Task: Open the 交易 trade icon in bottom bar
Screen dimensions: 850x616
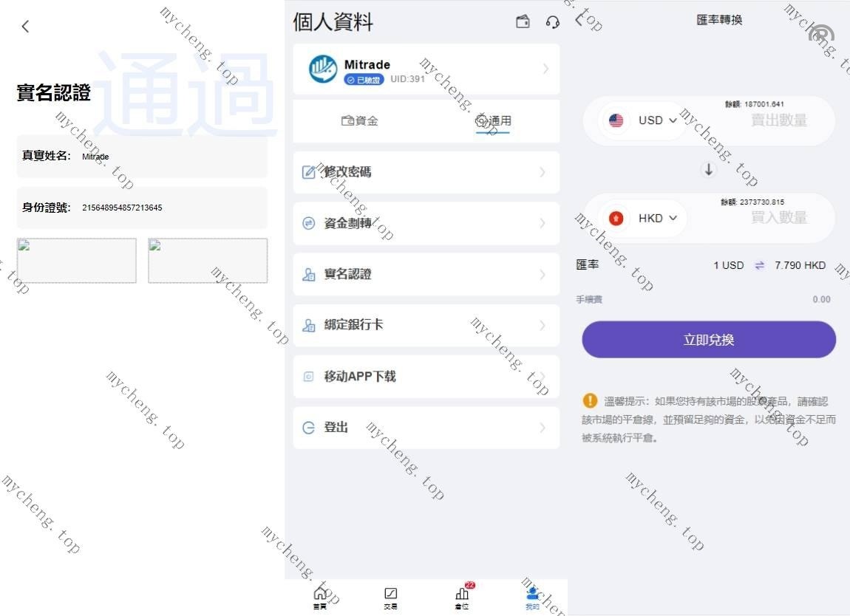Action: coord(391,597)
